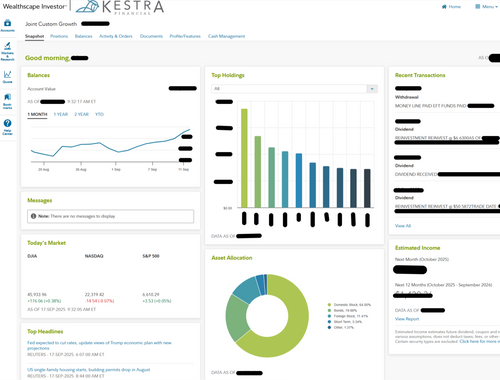500x380 pixels.
Task: Click the Estimated Income heading
Action: coord(417,248)
